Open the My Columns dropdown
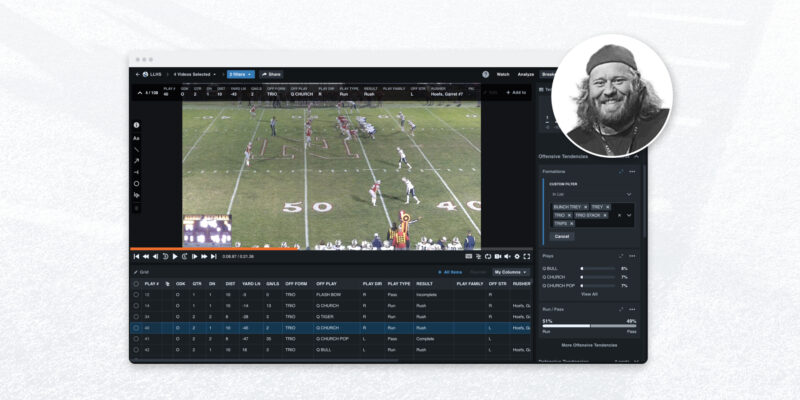800x400 pixels. 511,271
